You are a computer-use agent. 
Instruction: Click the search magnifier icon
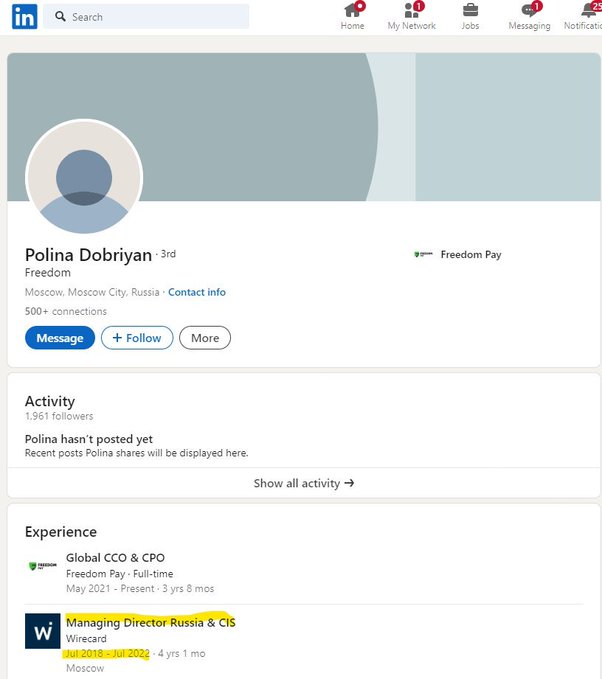tap(60, 17)
